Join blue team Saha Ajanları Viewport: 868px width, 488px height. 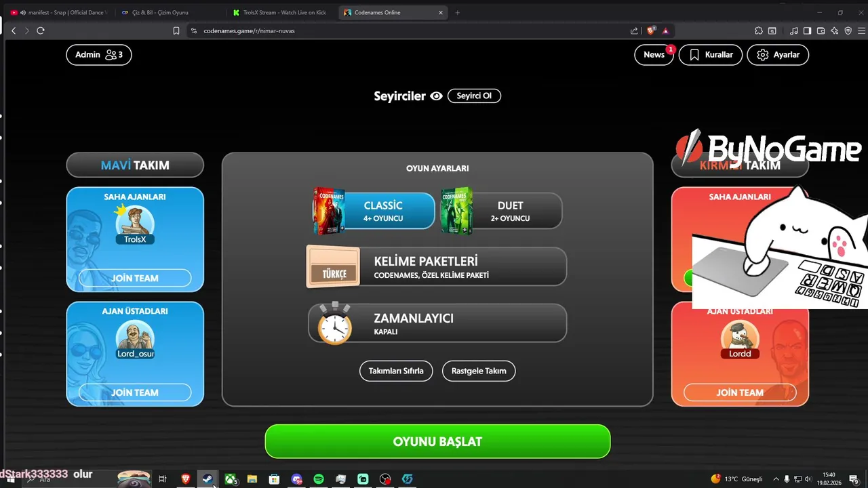click(x=135, y=278)
